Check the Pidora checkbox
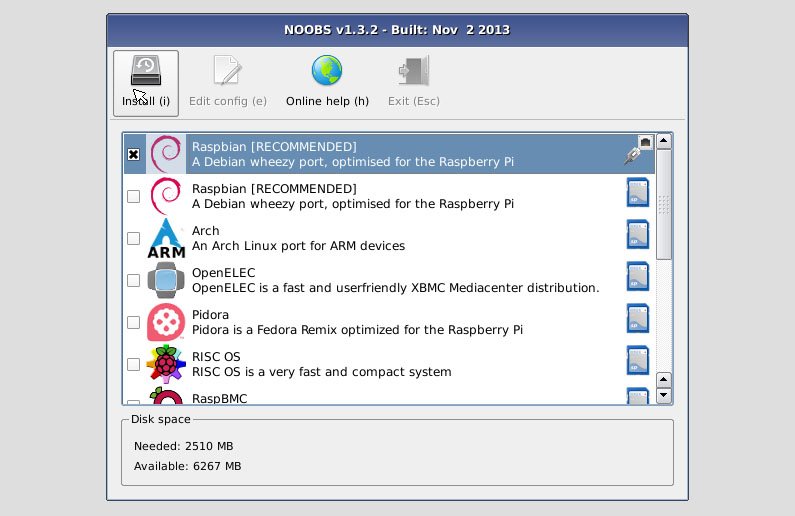 click(134, 323)
